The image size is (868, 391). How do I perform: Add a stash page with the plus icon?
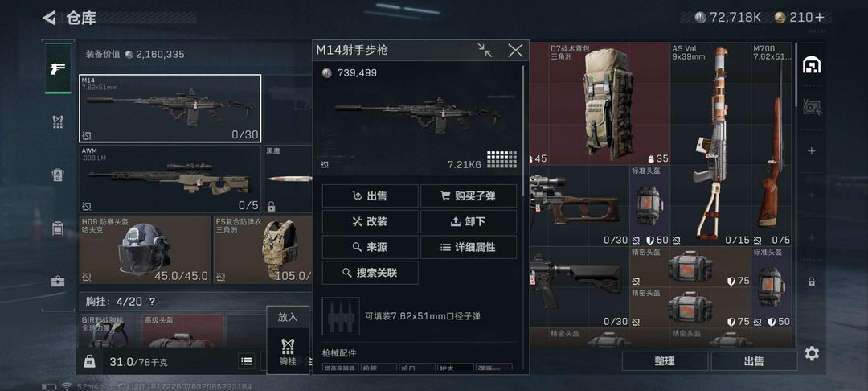point(812,150)
